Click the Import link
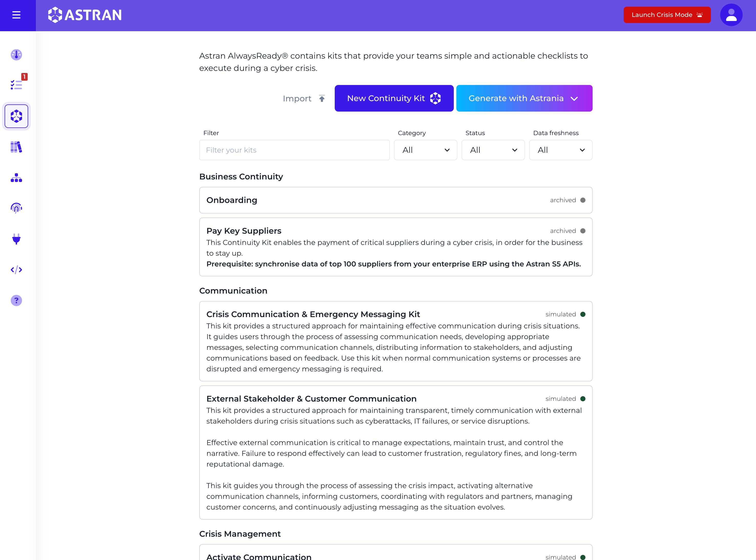 pos(304,98)
